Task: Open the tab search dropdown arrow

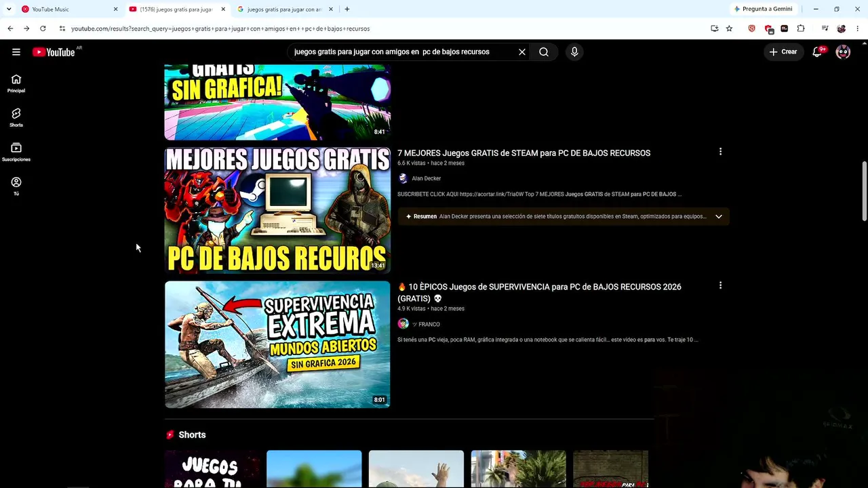Action: [x=9, y=9]
